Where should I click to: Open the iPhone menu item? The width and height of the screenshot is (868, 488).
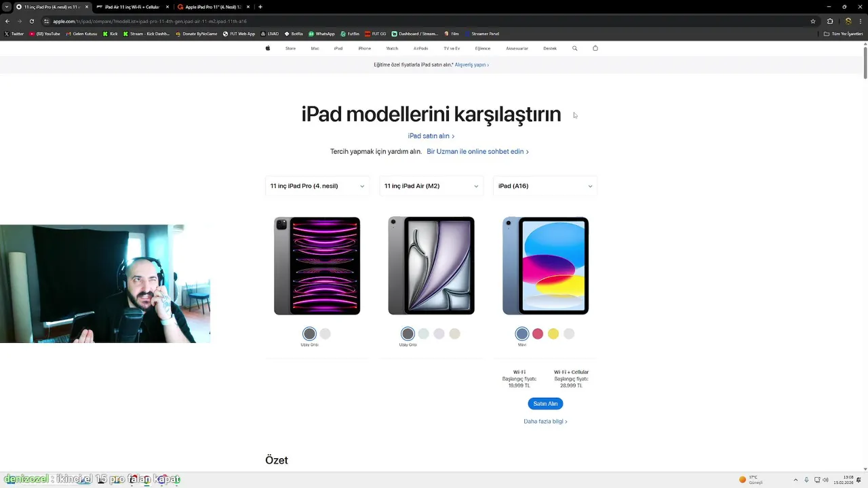coord(364,48)
